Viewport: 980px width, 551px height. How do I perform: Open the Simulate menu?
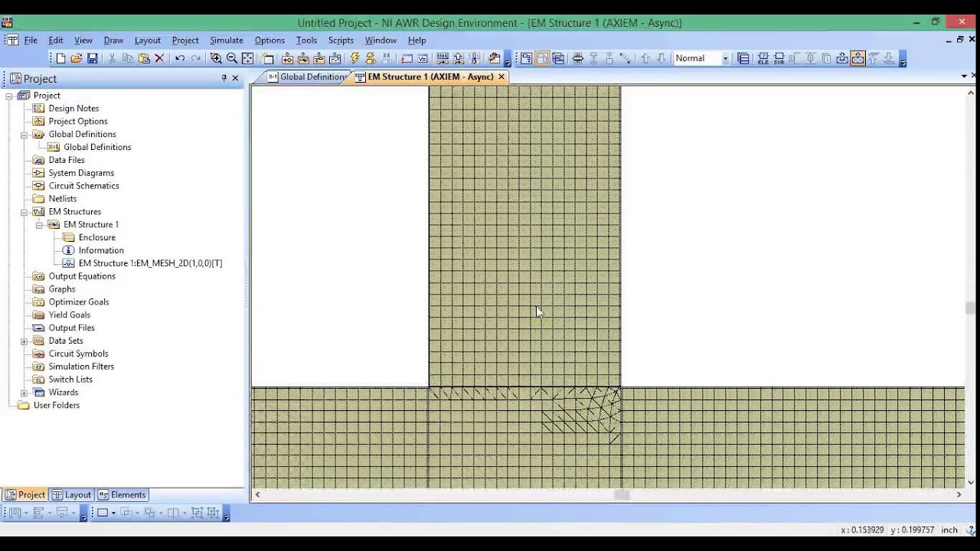tap(227, 40)
